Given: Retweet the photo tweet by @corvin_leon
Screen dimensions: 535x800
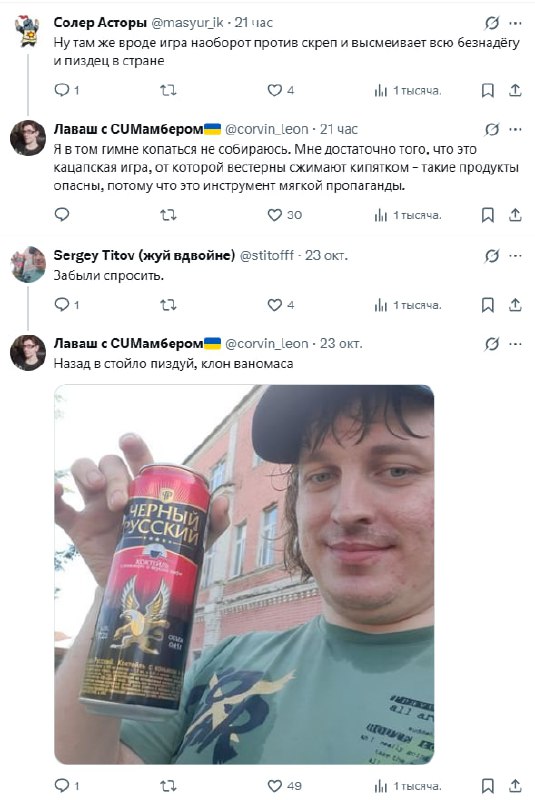Looking at the screenshot, I should (168, 786).
